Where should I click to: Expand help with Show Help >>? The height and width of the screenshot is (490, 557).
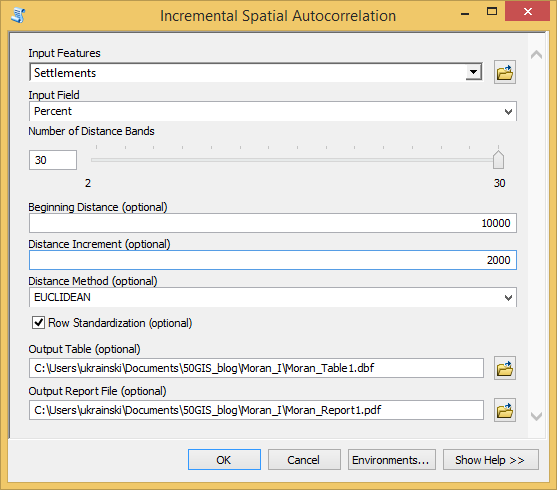(x=491, y=460)
